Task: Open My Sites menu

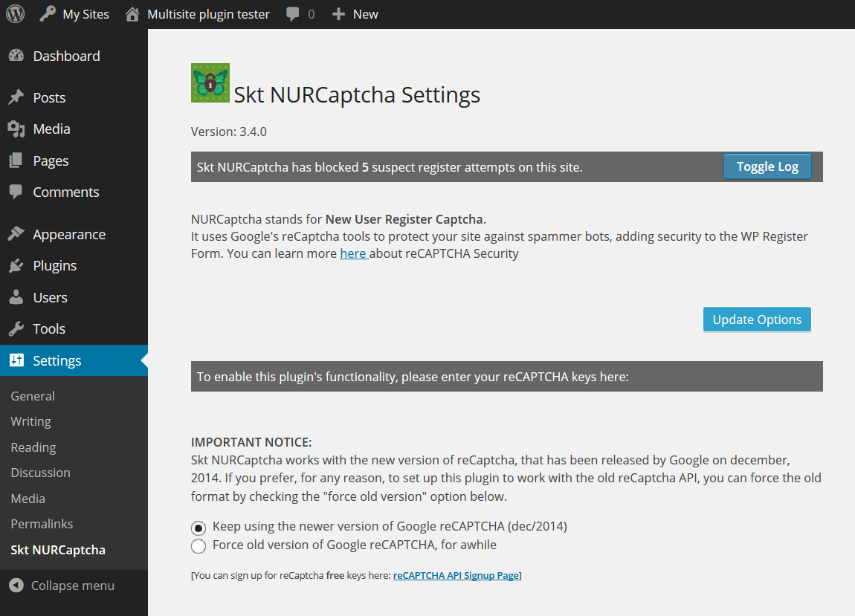Action: pyautogui.click(x=85, y=14)
